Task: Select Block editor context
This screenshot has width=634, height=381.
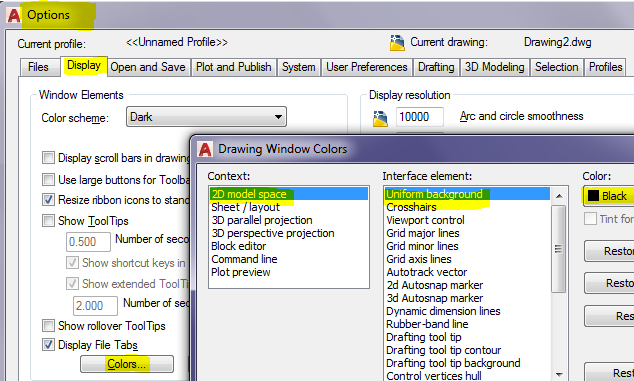Action: 289,246
